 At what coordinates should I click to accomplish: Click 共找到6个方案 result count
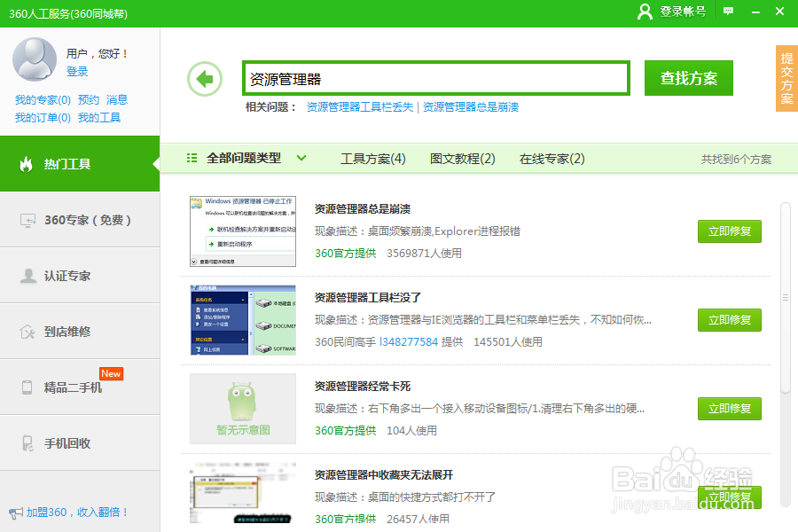pos(736,160)
